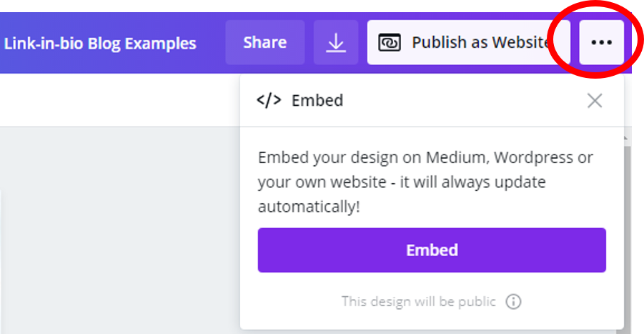Click the embed code brackets icon
The width and height of the screenshot is (644, 334).
point(269,100)
